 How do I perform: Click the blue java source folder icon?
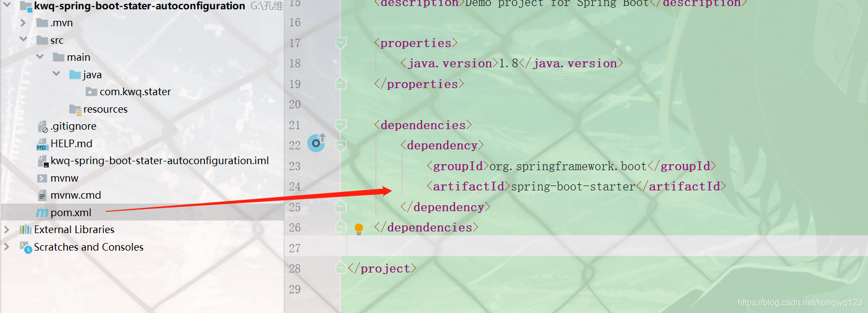tap(75, 74)
